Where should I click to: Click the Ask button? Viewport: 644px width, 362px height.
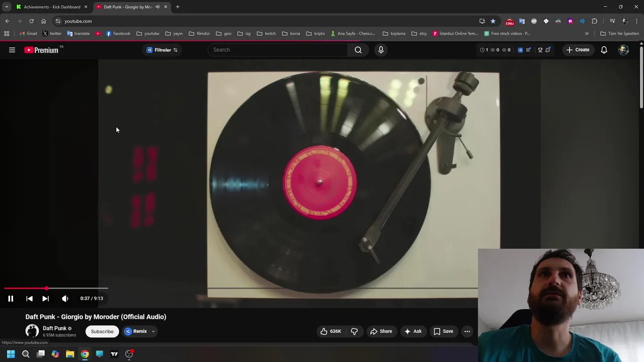tap(413, 331)
